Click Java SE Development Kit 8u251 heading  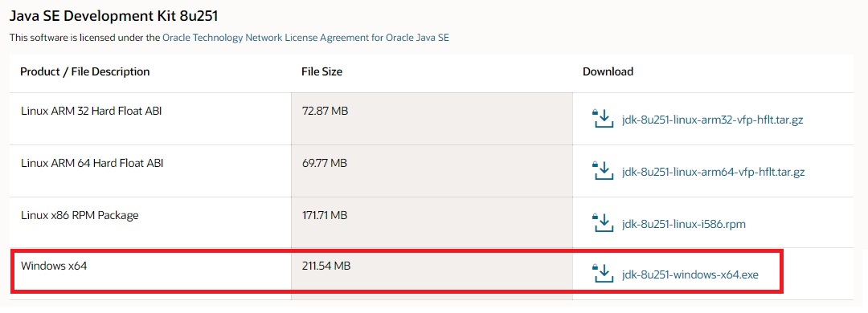coord(113,16)
